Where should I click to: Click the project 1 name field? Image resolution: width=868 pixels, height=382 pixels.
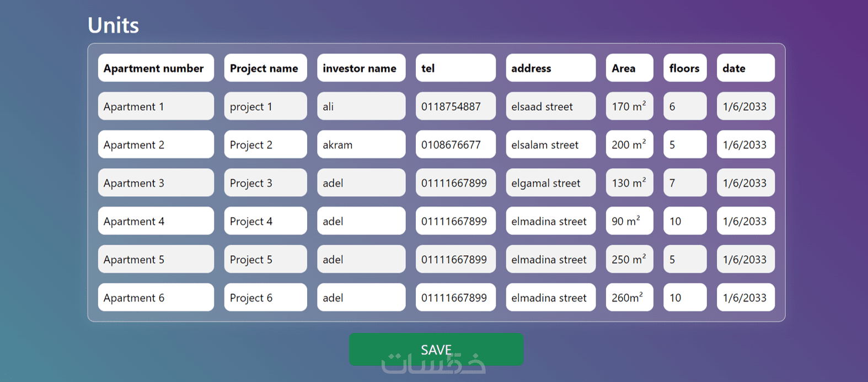pyautogui.click(x=265, y=106)
